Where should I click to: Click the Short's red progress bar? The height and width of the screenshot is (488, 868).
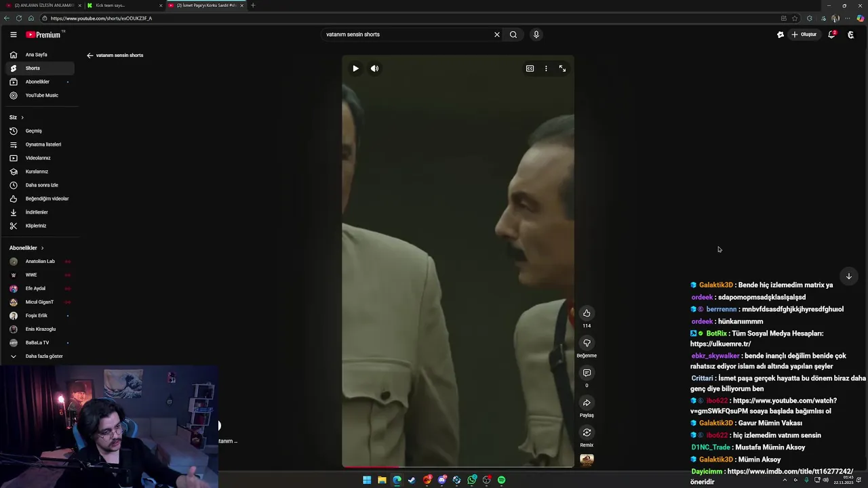point(370,467)
